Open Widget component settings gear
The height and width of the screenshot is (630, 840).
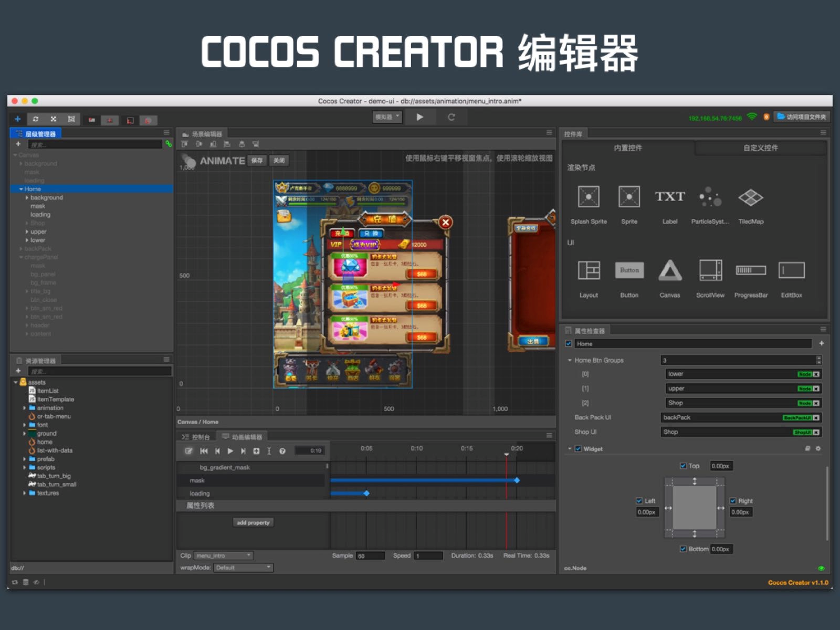818,449
